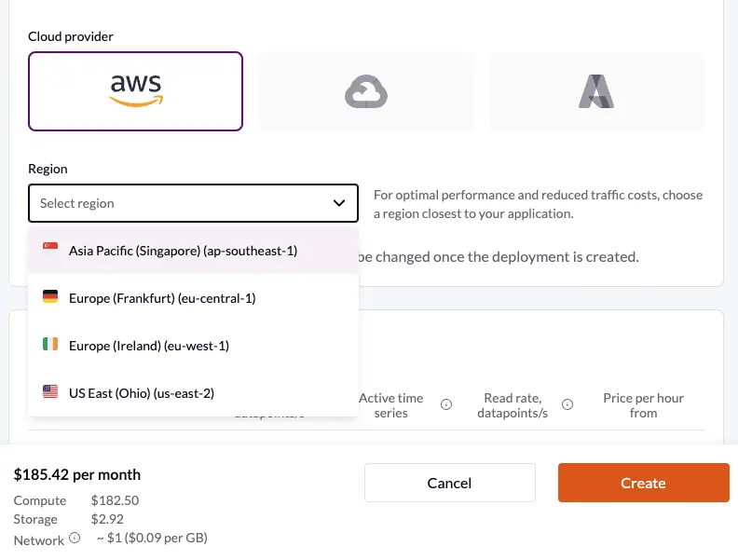Image resolution: width=738 pixels, height=560 pixels.
Task: Open Active time series info icon
Action: click(x=446, y=404)
